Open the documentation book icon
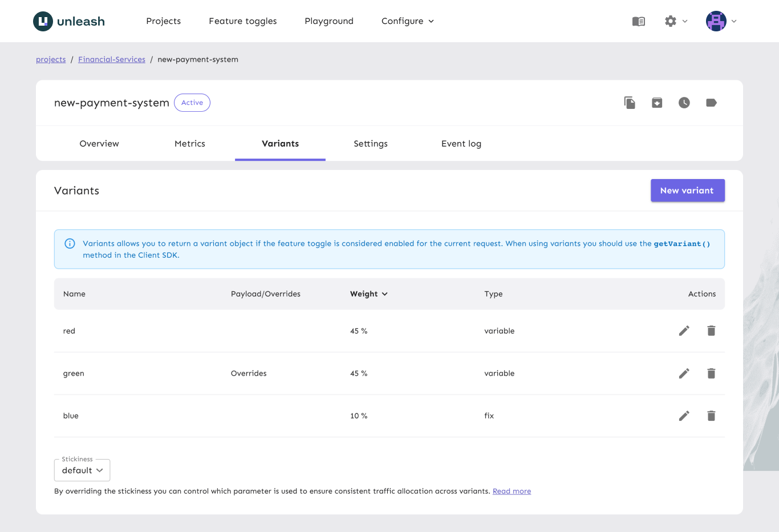 [639, 21]
